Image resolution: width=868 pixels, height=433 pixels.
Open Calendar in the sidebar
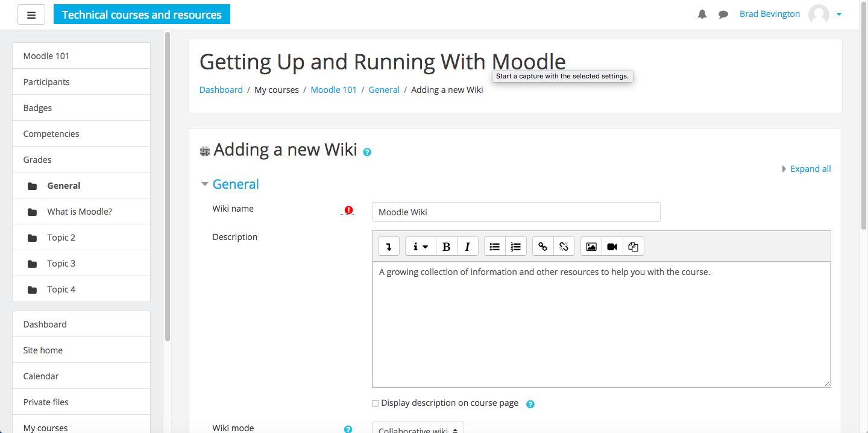tap(81, 376)
